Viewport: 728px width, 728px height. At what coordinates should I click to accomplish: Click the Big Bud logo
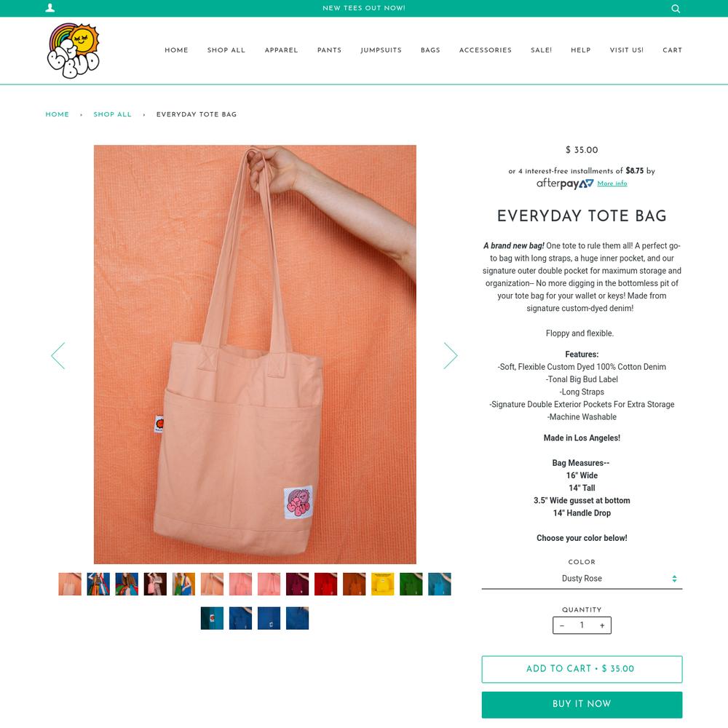pos(74,51)
